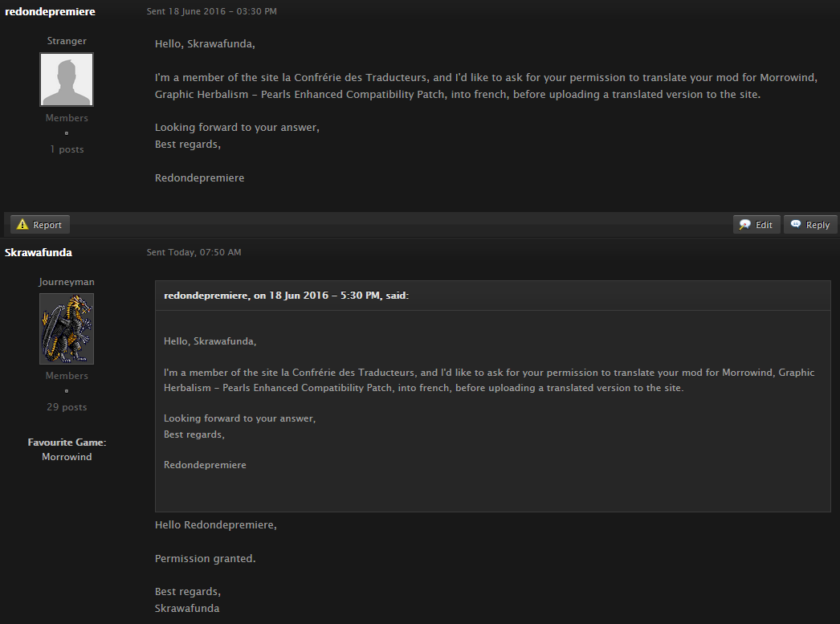This screenshot has width=840, height=624.
Task: Reply to the first message
Action: [810, 224]
